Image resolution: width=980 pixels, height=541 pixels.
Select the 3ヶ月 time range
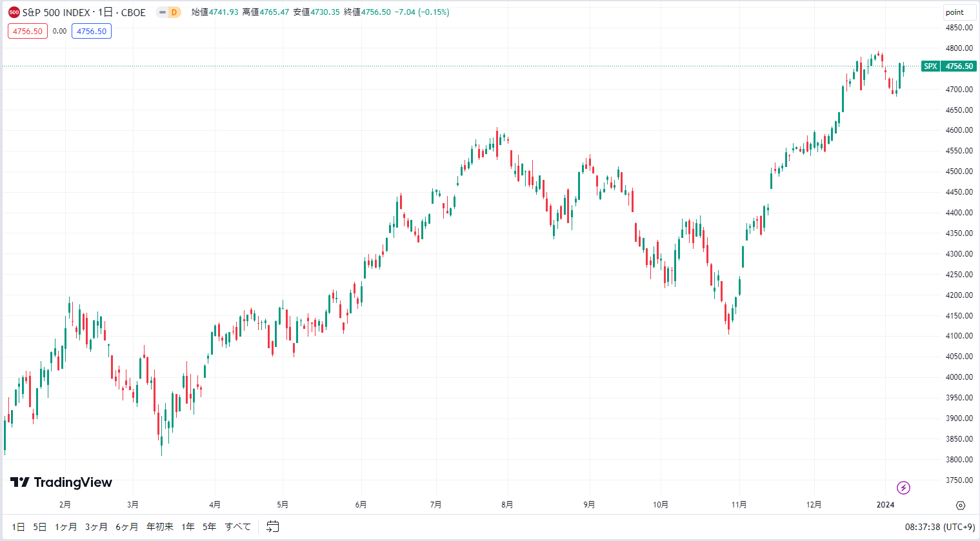point(96,527)
